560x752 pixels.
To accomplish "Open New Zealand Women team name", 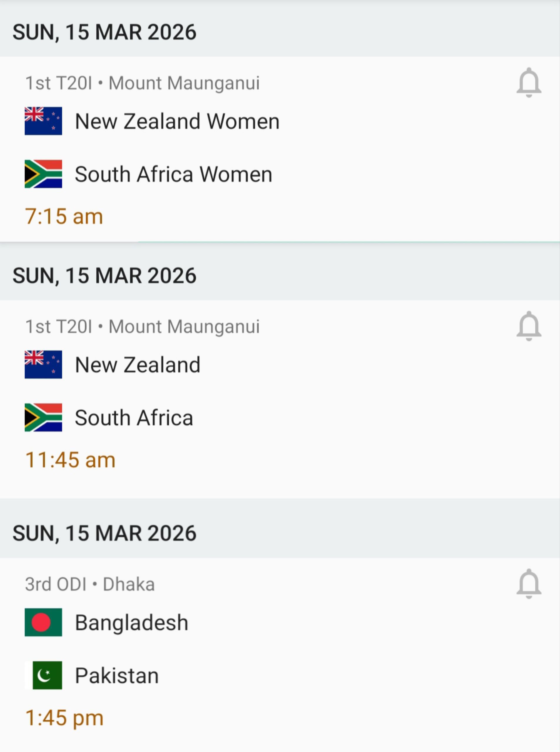I will [x=177, y=121].
